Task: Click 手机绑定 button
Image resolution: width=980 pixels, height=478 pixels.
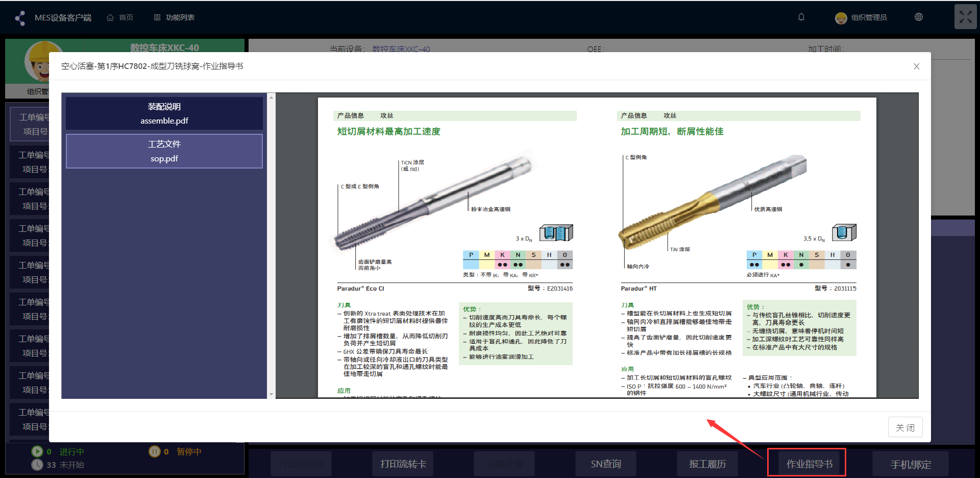Action: 911,464
